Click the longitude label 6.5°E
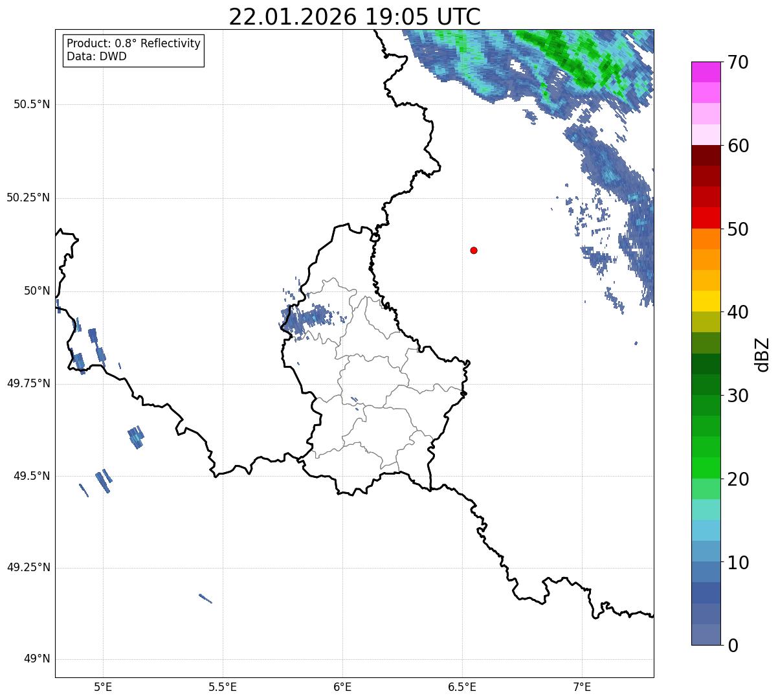This screenshot has height=700, width=778. [x=462, y=686]
